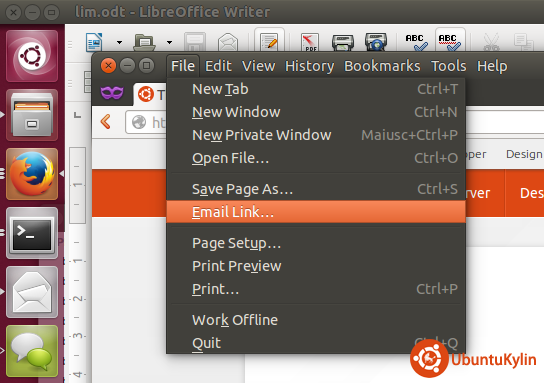Export as PDF icon in Writer

310,42
